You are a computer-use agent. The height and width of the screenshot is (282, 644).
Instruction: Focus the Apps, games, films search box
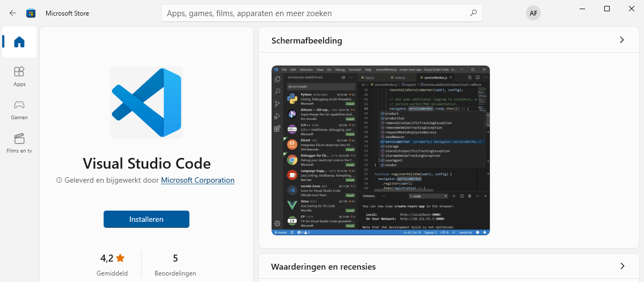coord(321,13)
